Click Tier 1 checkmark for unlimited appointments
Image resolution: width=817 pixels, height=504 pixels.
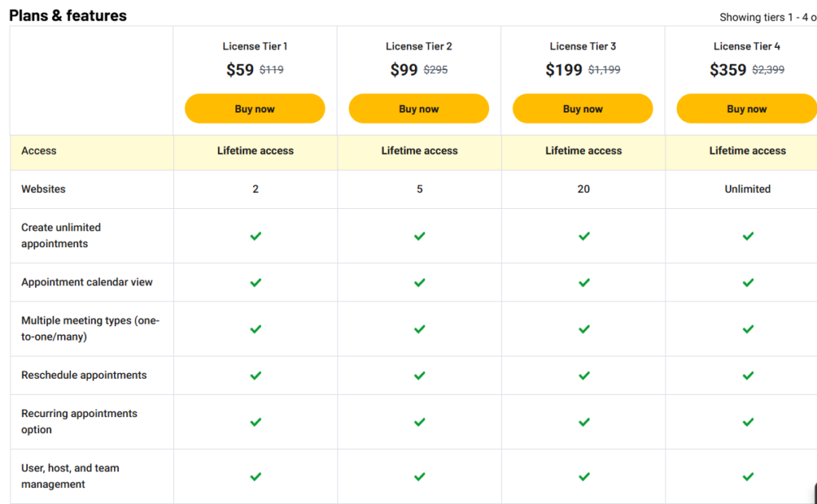pyautogui.click(x=255, y=236)
